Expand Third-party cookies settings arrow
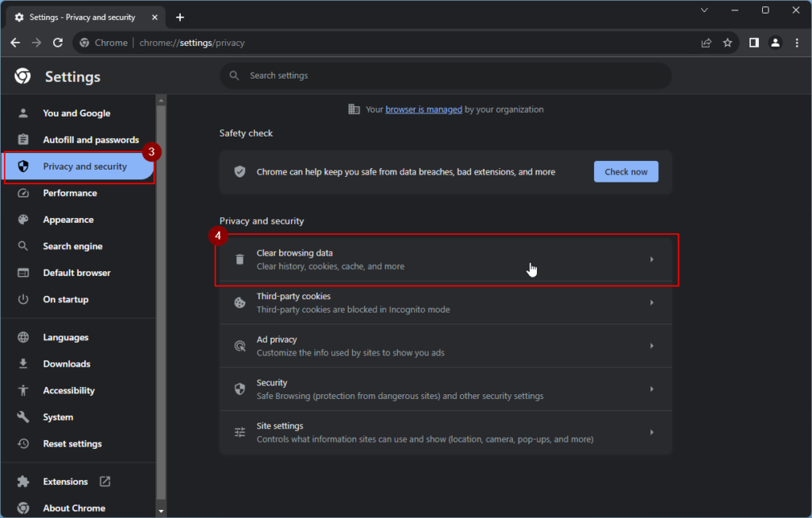This screenshot has height=518, width=812. click(651, 303)
